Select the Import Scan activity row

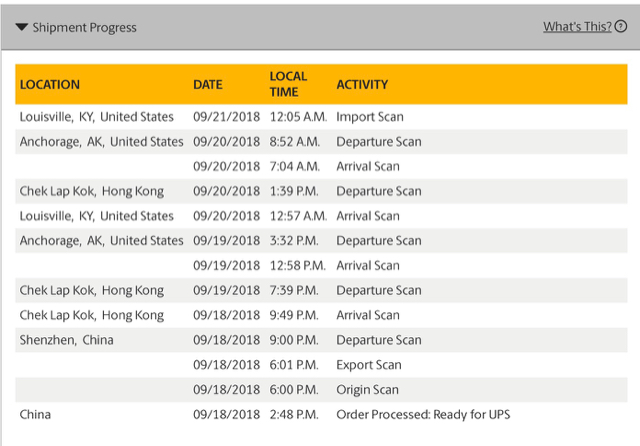[370, 117]
